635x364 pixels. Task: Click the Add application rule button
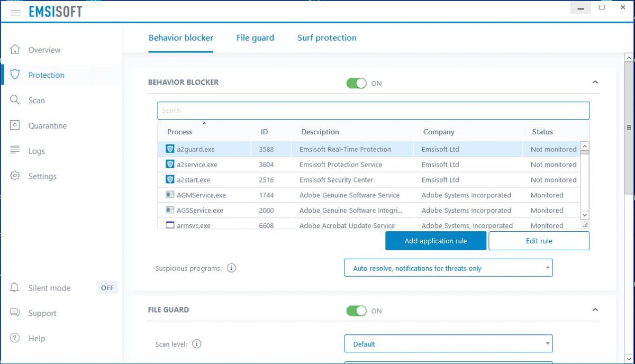(x=436, y=241)
